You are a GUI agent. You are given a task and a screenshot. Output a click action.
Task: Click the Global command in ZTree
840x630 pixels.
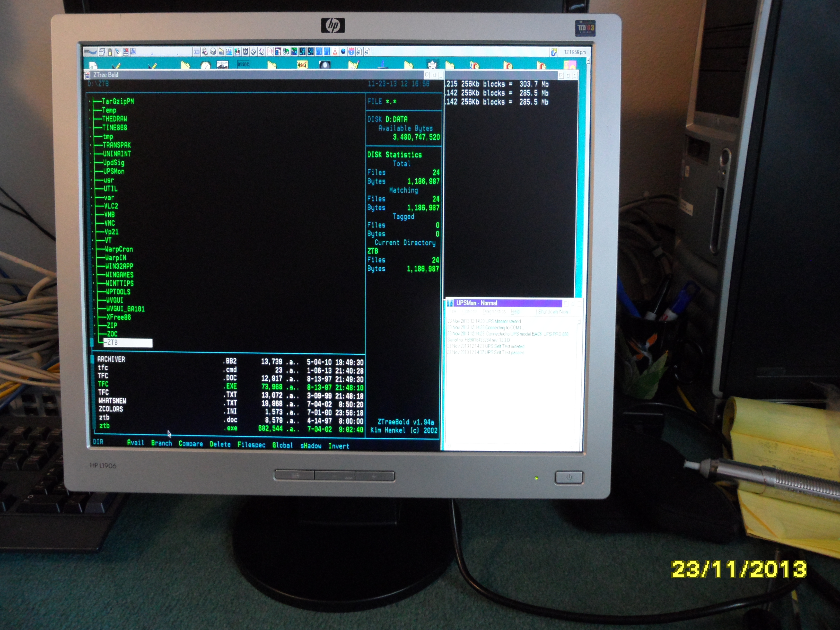283,445
